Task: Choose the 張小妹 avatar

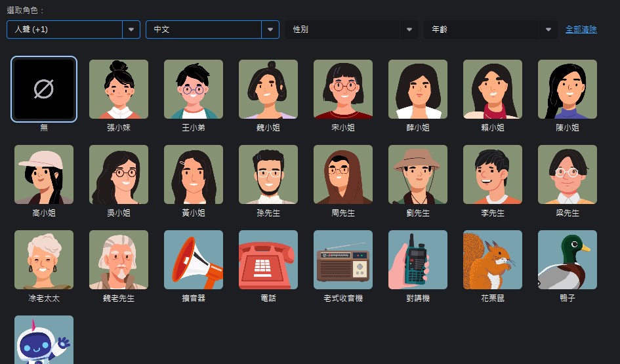Action: 119,89
